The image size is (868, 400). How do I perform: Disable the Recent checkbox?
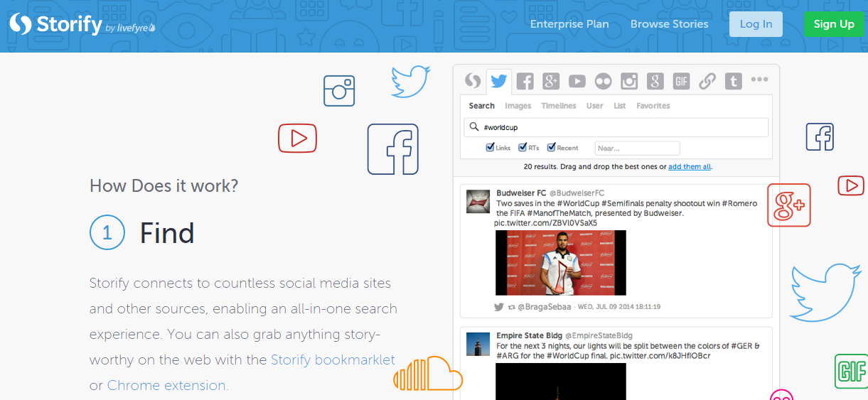tap(551, 148)
